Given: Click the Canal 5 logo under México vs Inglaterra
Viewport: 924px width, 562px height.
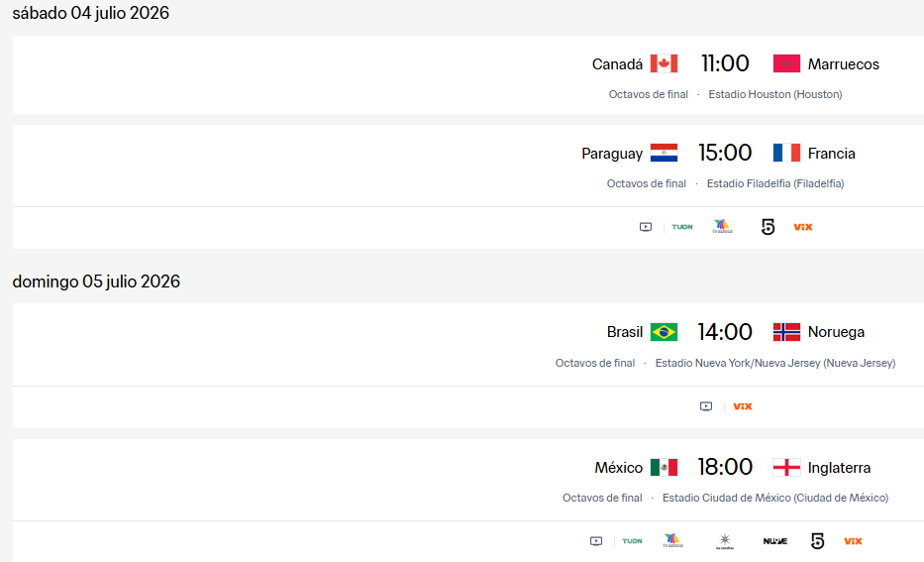Looking at the screenshot, I should tap(817, 541).
